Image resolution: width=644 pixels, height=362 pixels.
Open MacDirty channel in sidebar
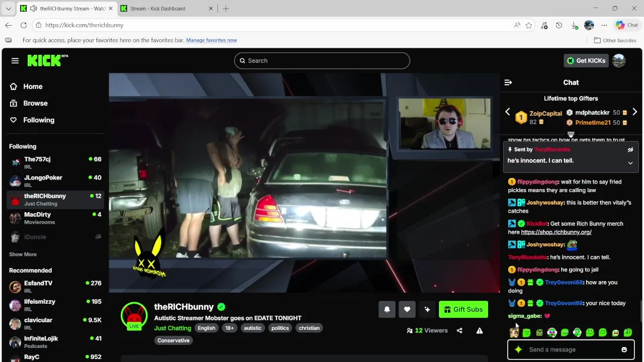pos(55,218)
